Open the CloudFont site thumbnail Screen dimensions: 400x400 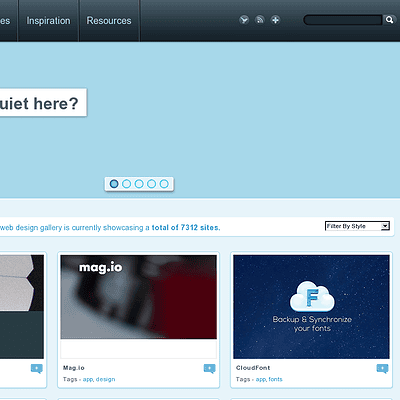(x=311, y=307)
